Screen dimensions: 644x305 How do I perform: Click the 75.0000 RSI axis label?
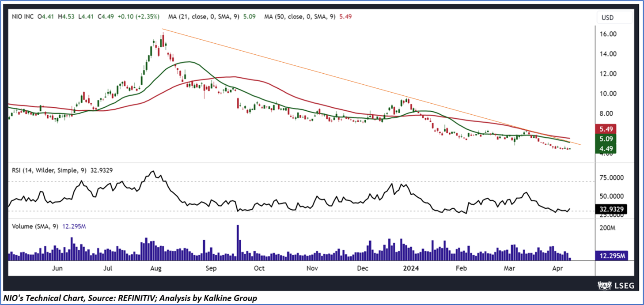[x=612, y=177]
